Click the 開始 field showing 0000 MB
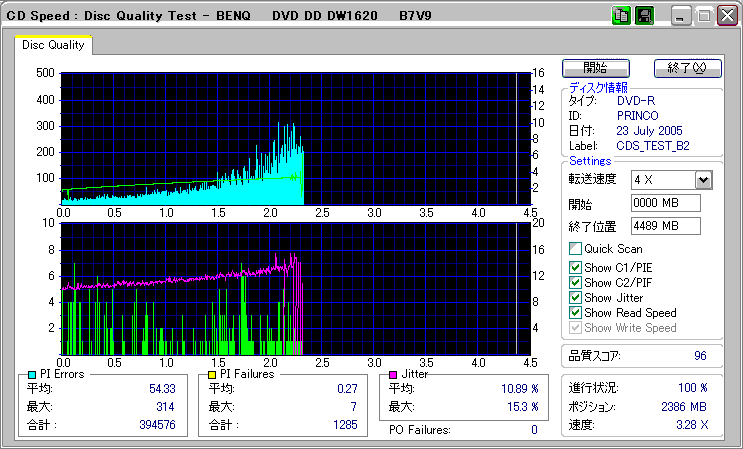The width and height of the screenshot is (743, 449). coord(666,203)
